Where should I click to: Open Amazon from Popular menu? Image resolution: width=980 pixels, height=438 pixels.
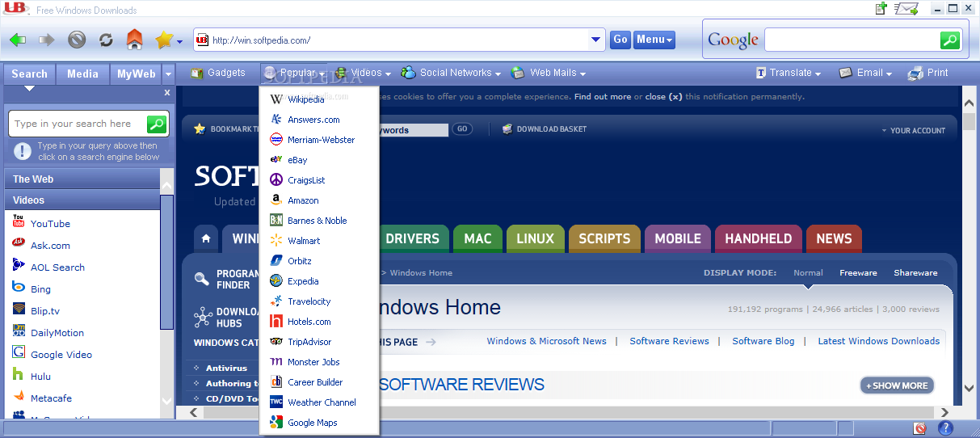point(319,200)
